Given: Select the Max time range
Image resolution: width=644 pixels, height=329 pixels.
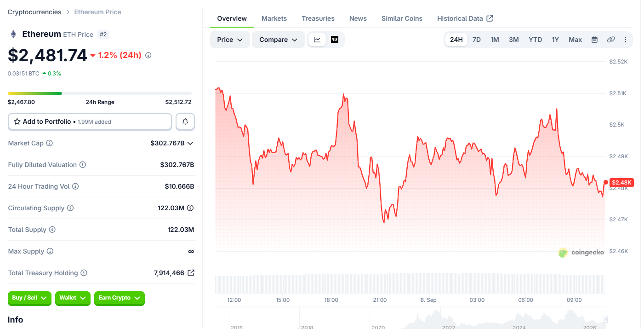Looking at the screenshot, I should pos(576,40).
